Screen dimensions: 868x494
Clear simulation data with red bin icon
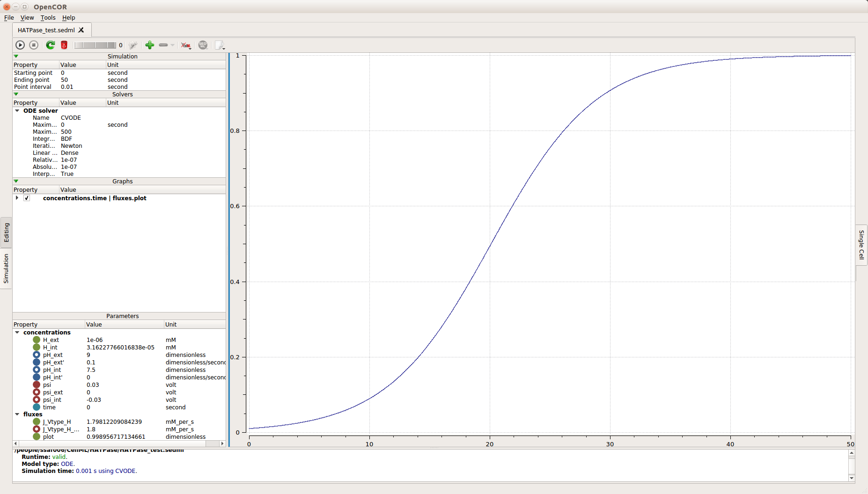click(64, 45)
